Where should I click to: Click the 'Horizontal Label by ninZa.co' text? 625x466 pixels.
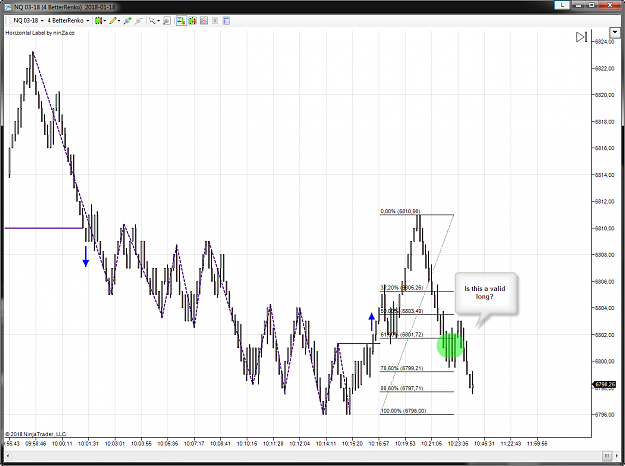pos(40,33)
